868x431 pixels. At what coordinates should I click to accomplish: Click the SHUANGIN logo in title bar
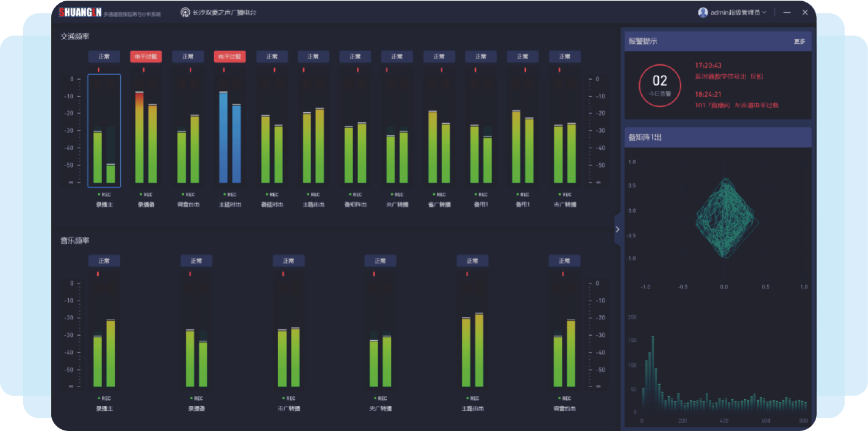coord(80,12)
